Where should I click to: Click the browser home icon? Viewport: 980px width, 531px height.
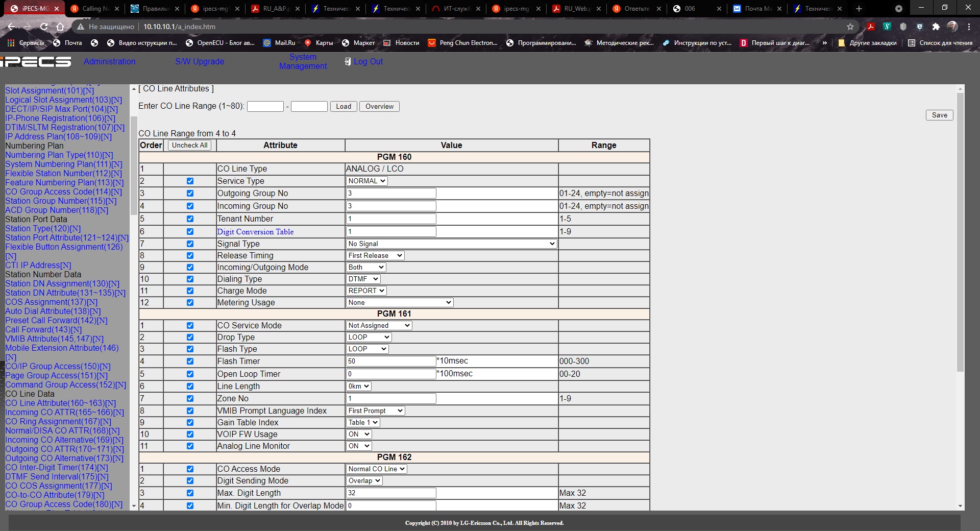(60, 27)
